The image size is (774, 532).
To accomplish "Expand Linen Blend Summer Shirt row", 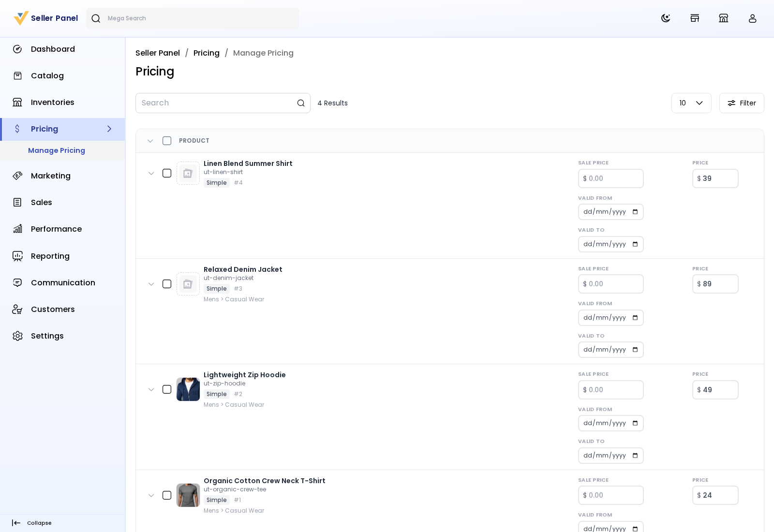I will coord(151,174).
